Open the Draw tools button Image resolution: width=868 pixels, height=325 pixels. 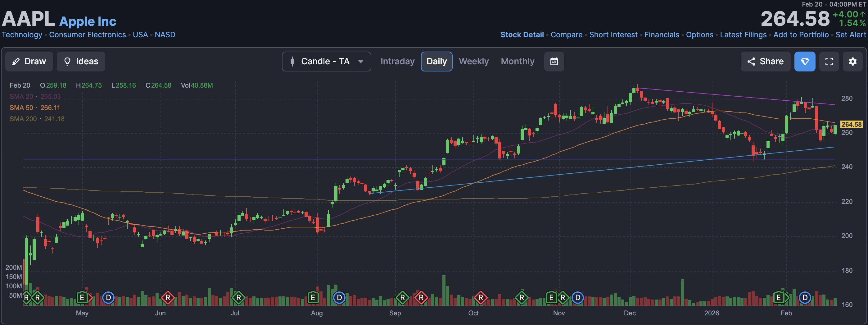[29, 61]
